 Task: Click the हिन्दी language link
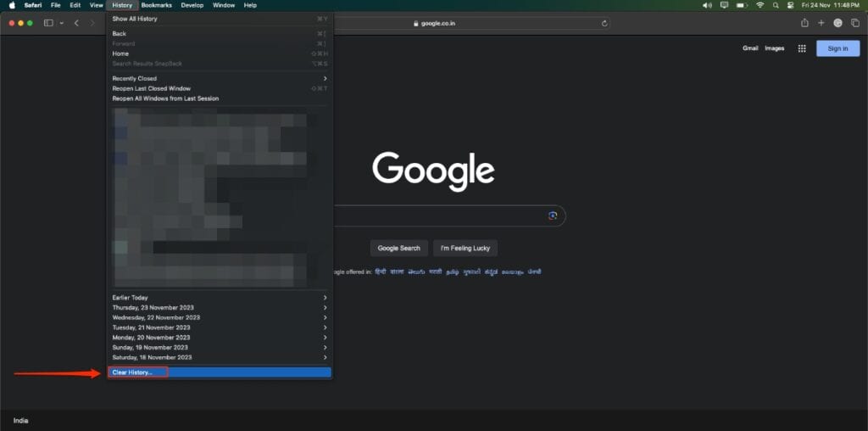381,272
